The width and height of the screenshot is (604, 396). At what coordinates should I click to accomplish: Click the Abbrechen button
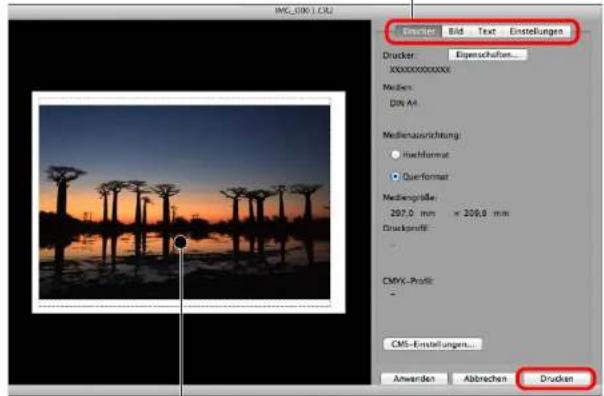click(485, 379)
